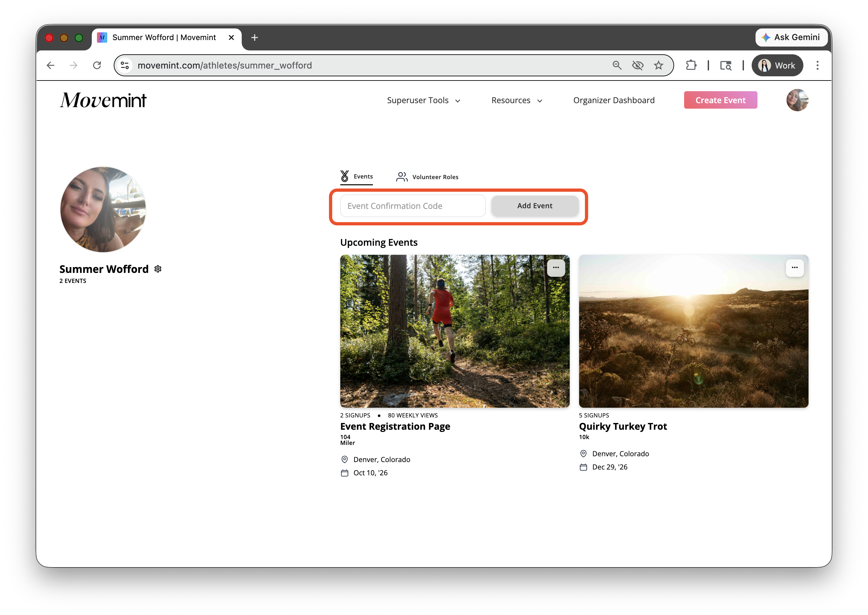This screenshot has height=615, width=868.
Task: Click the calendar icon by Dec 29, '26
Action: (x=583, y=467)
